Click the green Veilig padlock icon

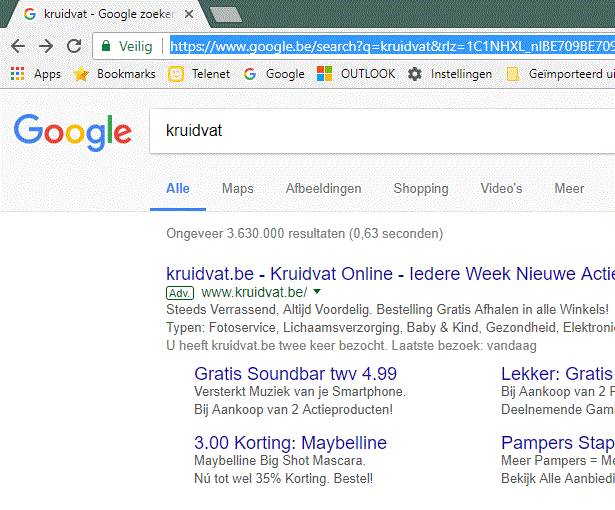106,46
